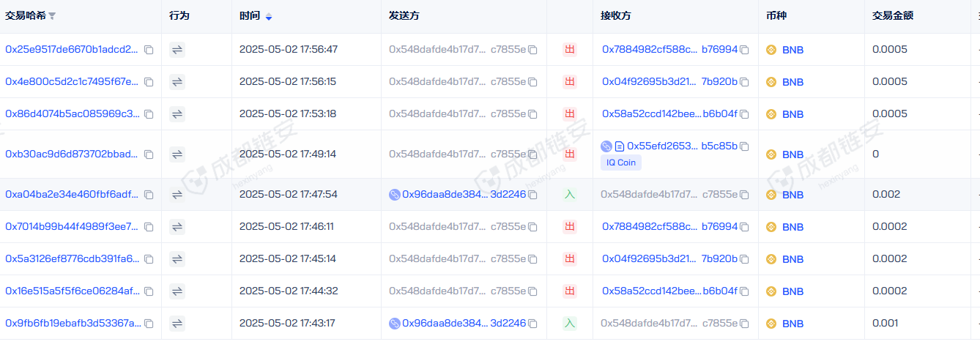The height and width of the screenshot is (358, 980).
Task: Open receiver address 0x04f92695b3d21 in 17:45:14 row
Action: click(x=670, y=259)
